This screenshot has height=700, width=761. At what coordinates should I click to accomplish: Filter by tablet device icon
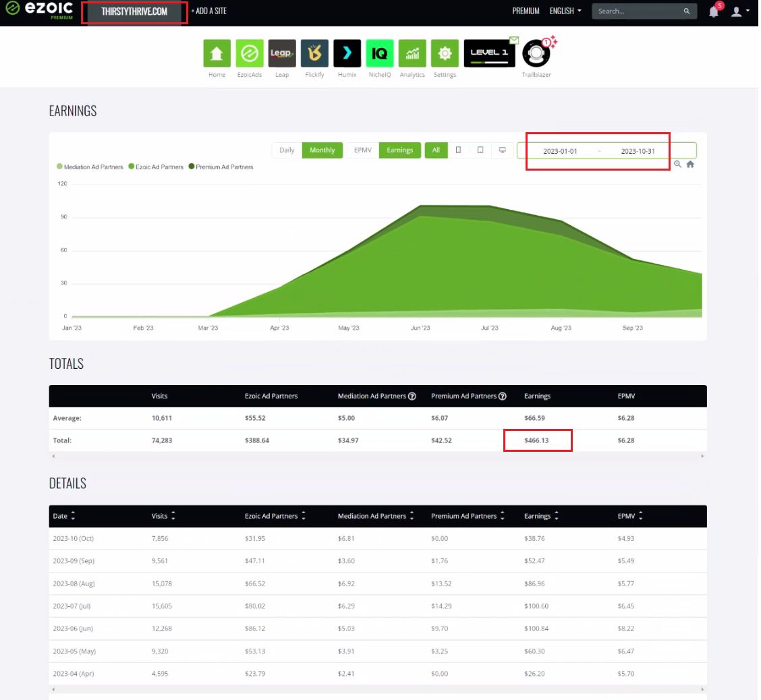[x=480, y=150]
